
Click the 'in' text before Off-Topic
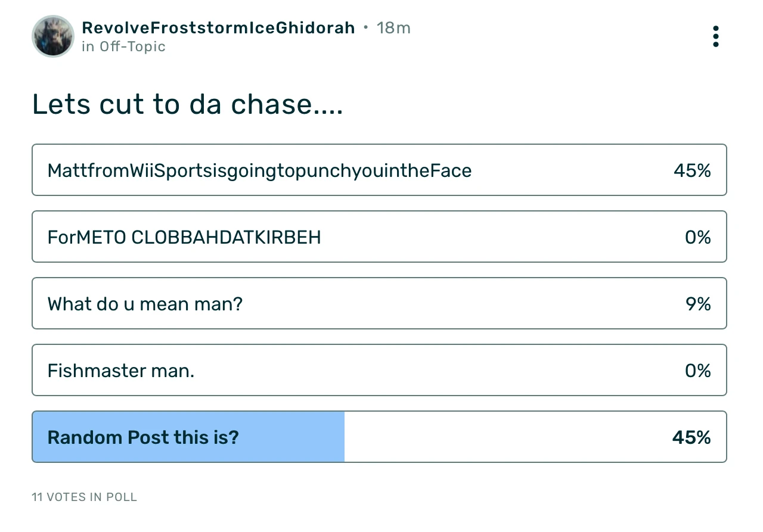(x=88, y=46)
